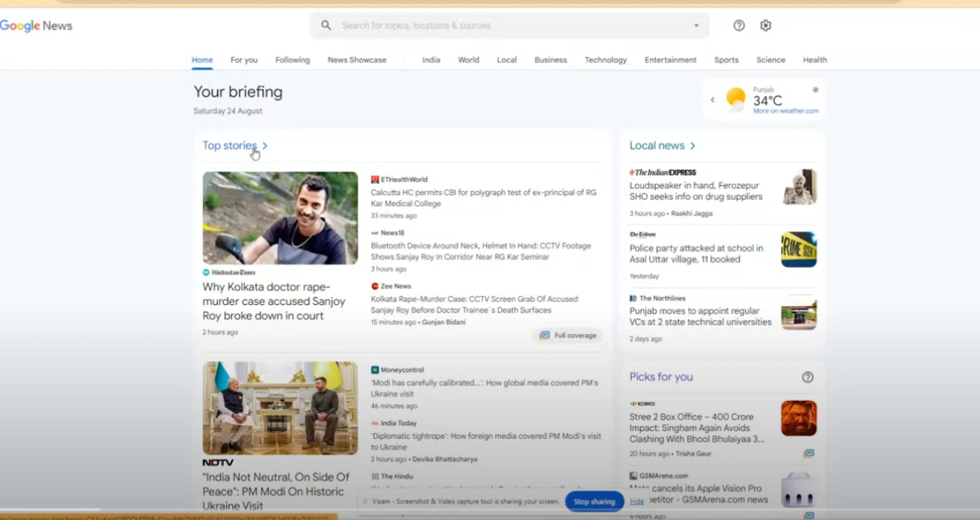
Task: Click The Indian Express logo
Action: click(x=663, y=172)
